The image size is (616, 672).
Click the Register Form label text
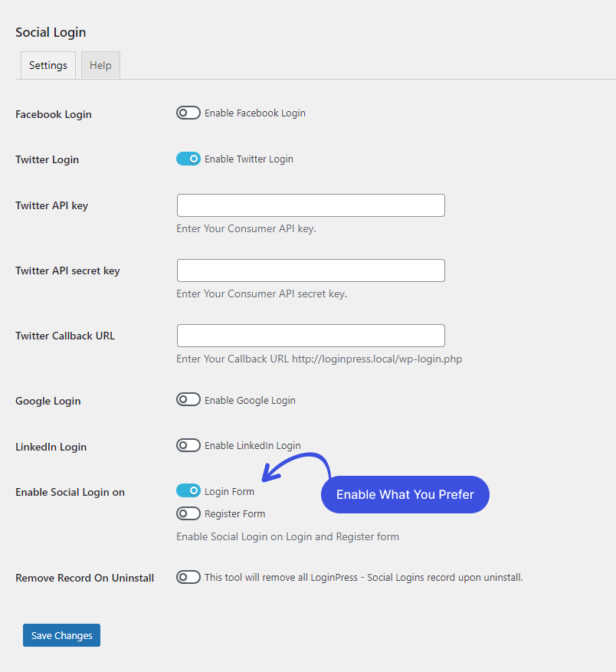tap(235, 514)
